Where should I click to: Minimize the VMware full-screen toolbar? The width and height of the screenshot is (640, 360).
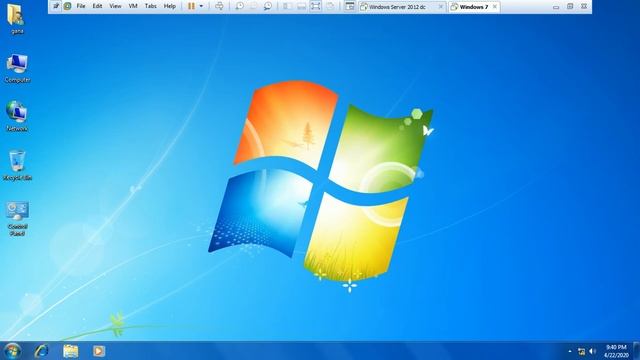point(556,7)
